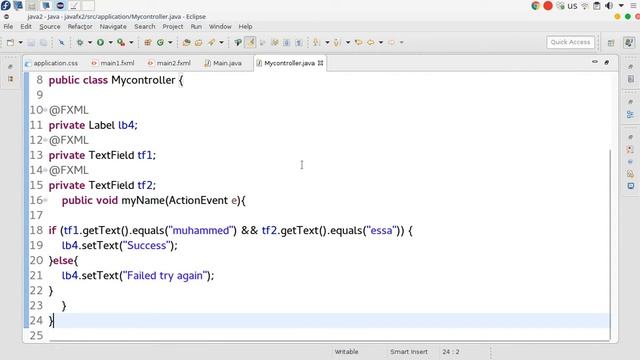The image size is (640, 360).
Task: Click the Save icon in toolbar
Action: point(31,42)
